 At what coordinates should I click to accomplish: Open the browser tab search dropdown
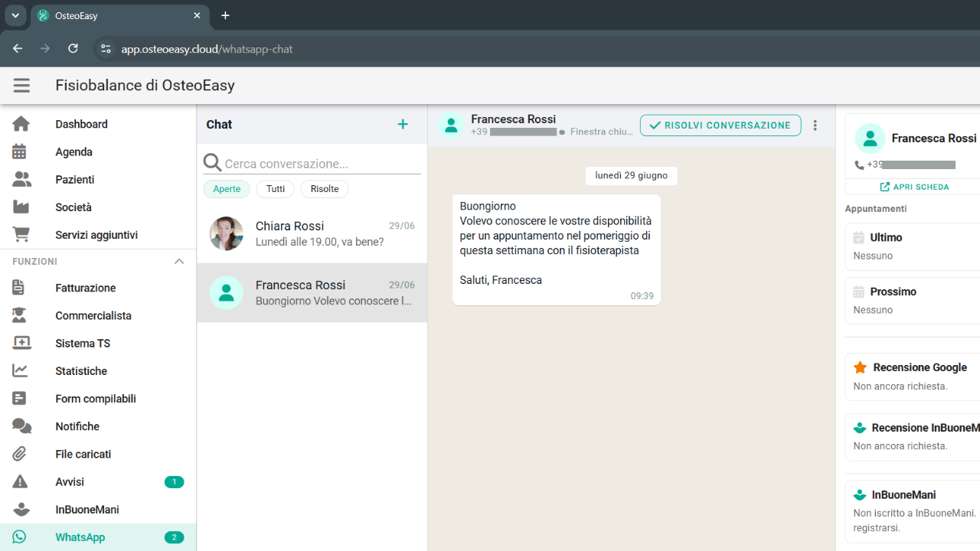[15, 15]
